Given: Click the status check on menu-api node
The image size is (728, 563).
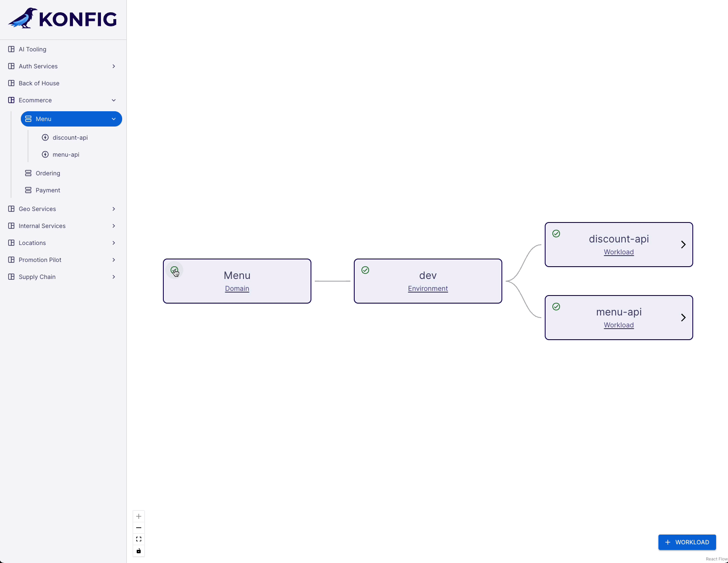Looking at the screenshot, I should (556, 307).
